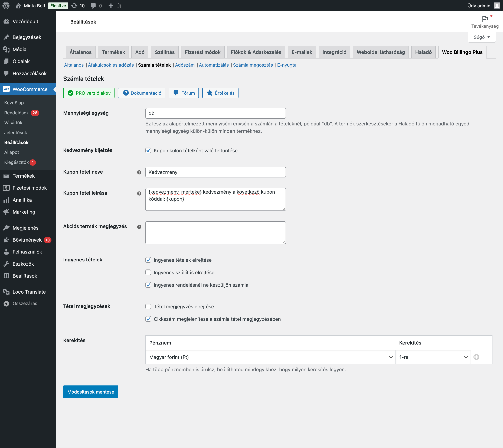The width and height of the screenshot is (503, 448).
Task: Enable Ingyenes szállítás elrejtése
Action: (x=148, y=272)
